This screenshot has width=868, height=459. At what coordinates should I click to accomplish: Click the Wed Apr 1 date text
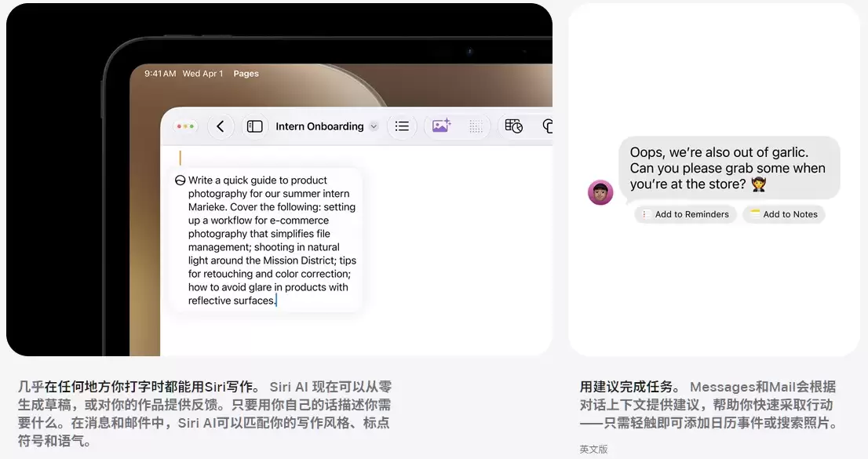(x=202, y=74)
